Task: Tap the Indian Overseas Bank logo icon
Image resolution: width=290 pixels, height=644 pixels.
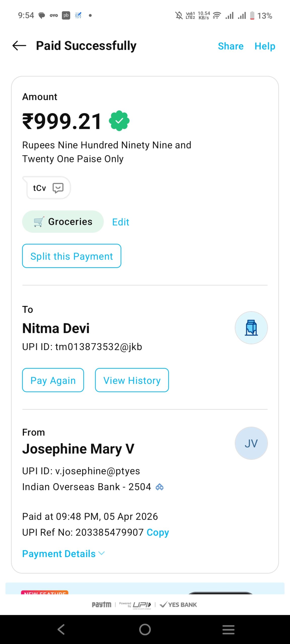Action: point(160,487)
